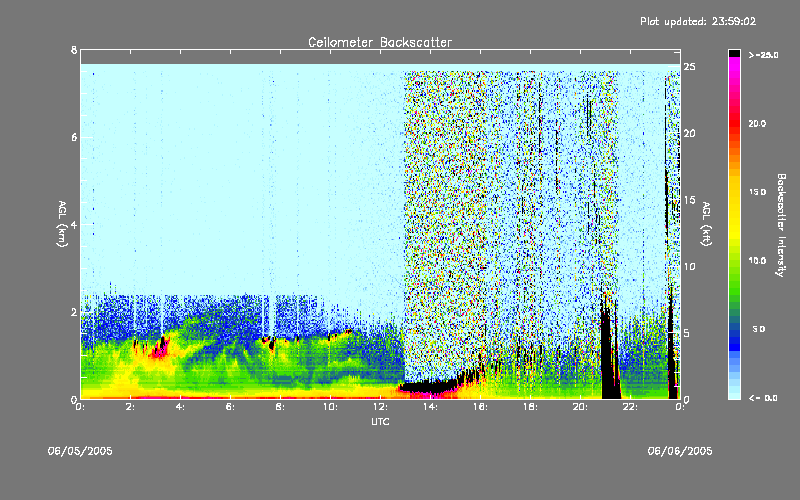
Task: Click the "8:" hour tick on UTC axis
Action: (280, 407)
